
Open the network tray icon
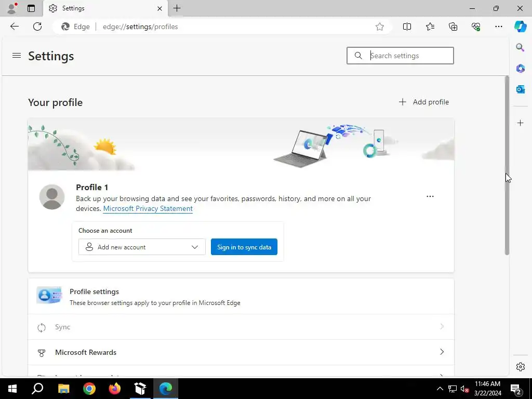(x=453, y=389)
